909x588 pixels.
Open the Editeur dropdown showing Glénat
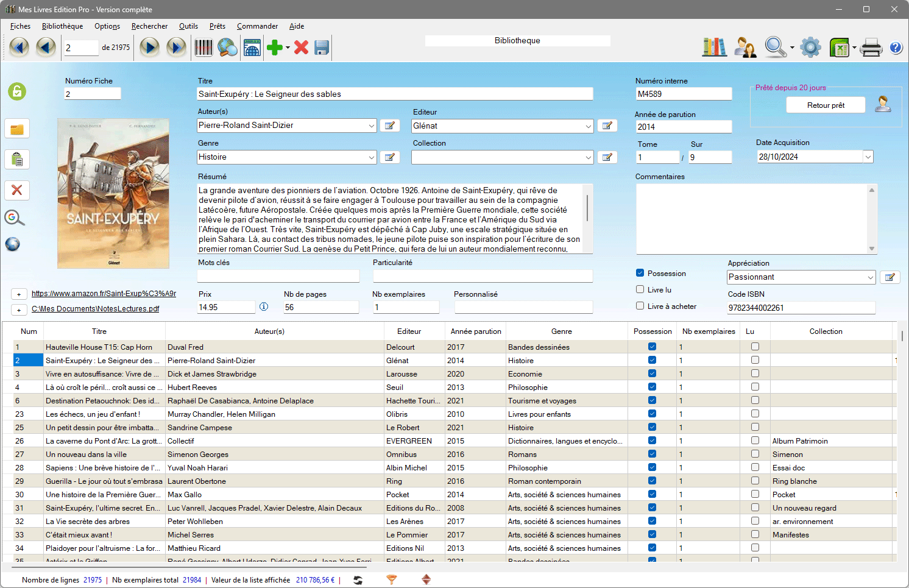coord(588,126)
